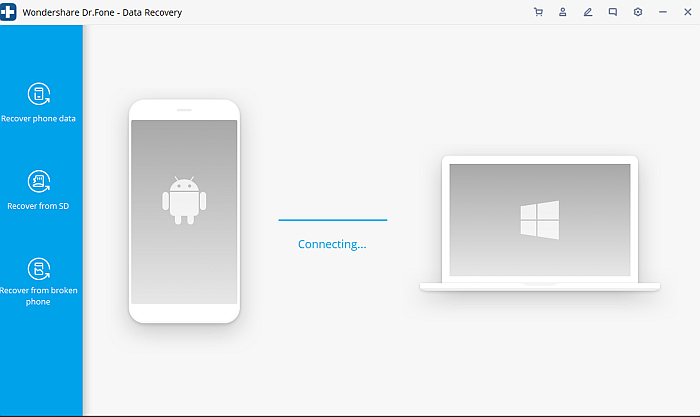Click the Windows logo on laptop

pyautogui.click(x=540, y=220)
